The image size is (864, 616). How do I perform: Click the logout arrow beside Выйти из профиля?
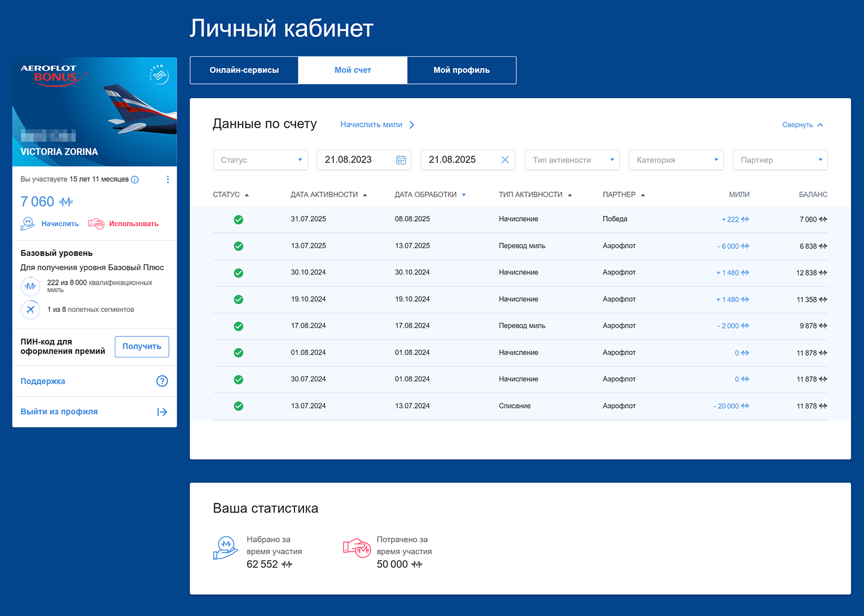(x=162, y=411)
